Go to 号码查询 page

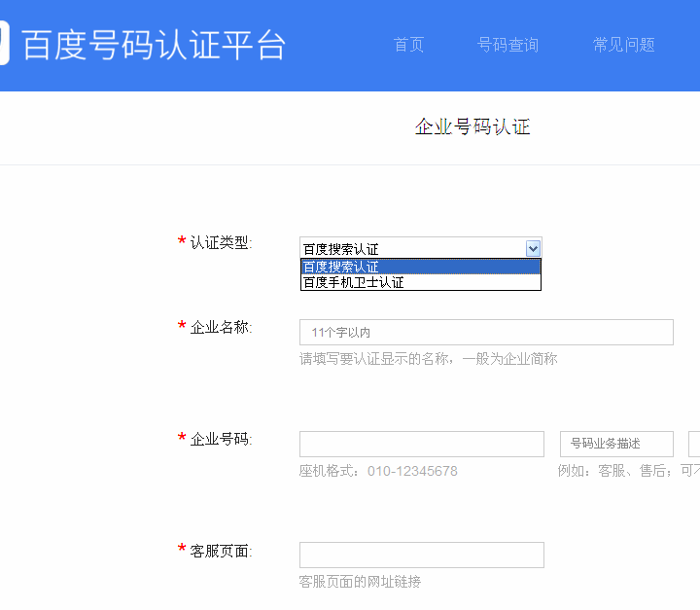coord(507,45)
